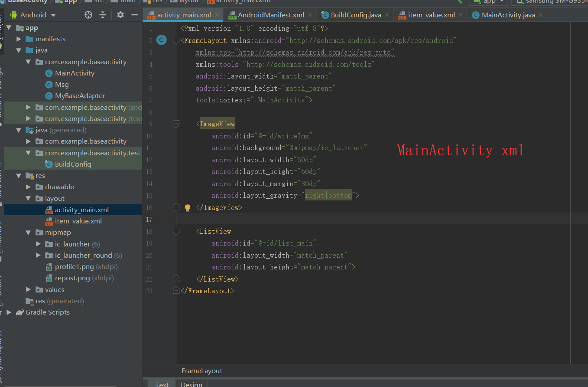The width and height of the screenshot is (588, 387).
Task: Fold the ImageView tag in editor gutter
Action: (176, 124)
